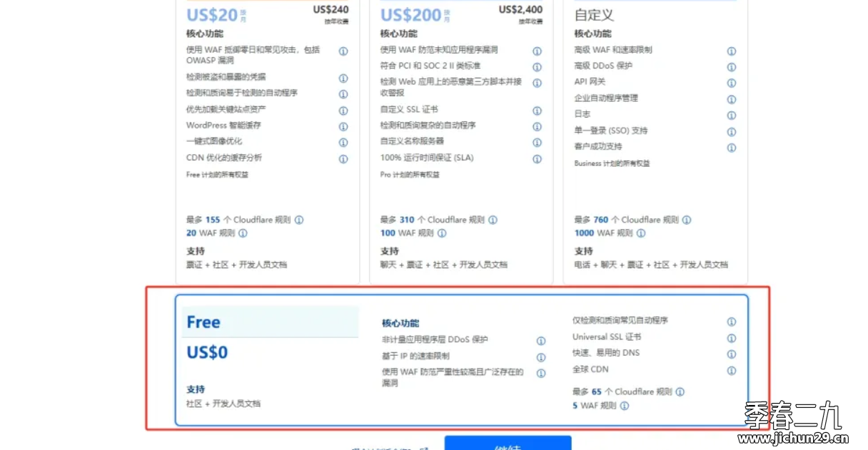Show info for 使用 WAF 防范未知应用程序漏洞
The width and height of the screenshot is (868, 450).
tap(538, 51)
